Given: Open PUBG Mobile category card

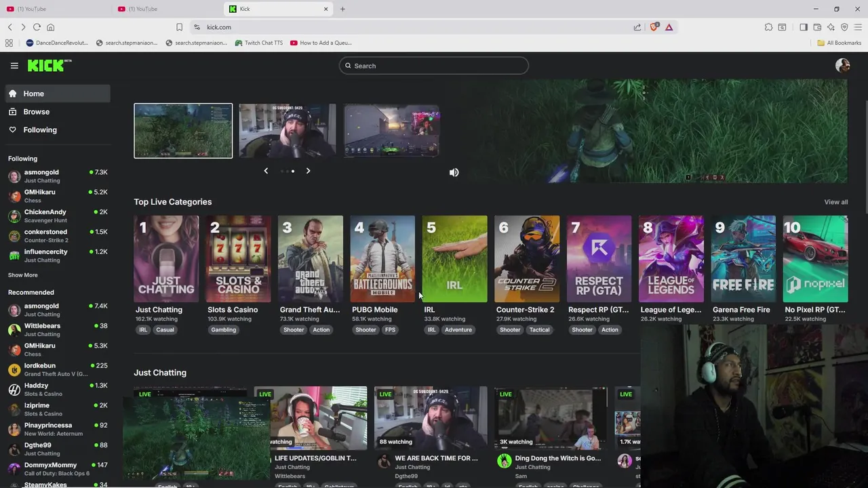Looking at the screenshot, I should pos(382,259).
